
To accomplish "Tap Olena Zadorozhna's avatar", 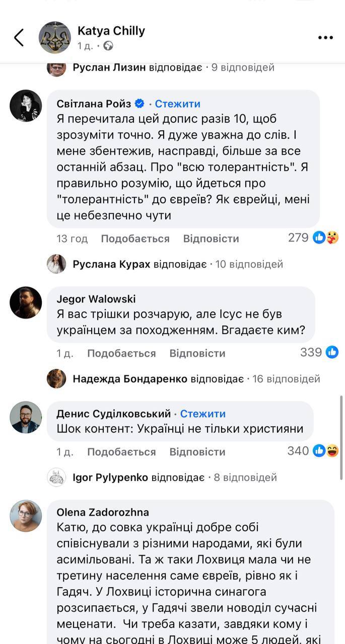I will 26,516.
